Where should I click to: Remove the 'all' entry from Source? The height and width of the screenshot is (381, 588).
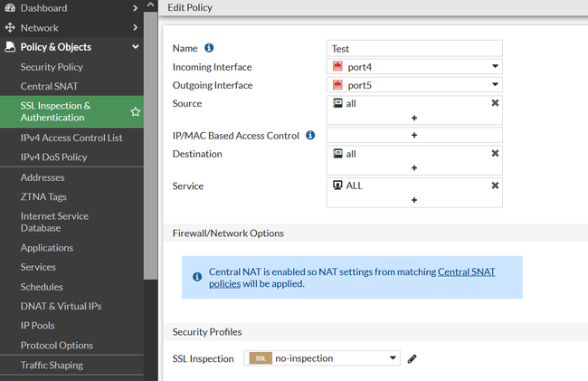[x=495, y=103]
